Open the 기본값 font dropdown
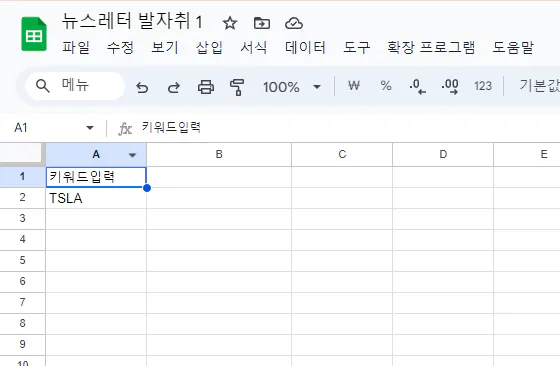This screenshot has width=560, height=366. coord(539,86)
